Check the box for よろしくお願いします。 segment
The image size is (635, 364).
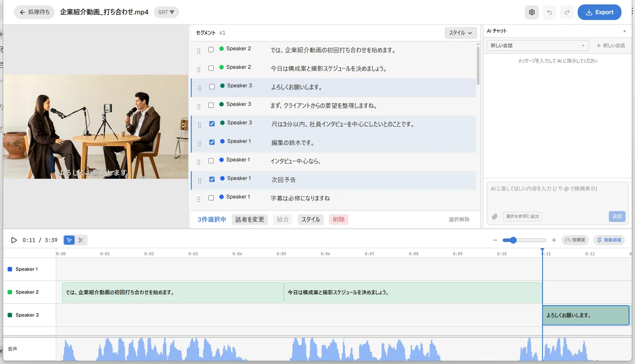(x=212, y=87)
